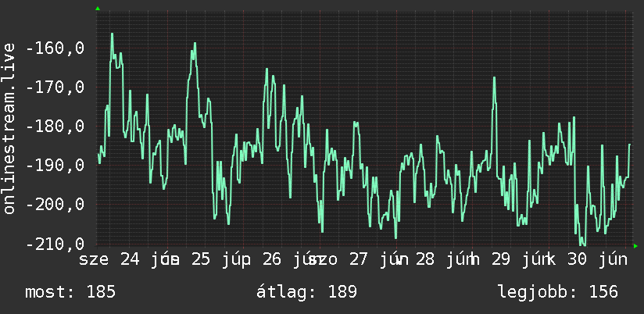
Task: Click the y-axis label -200,0
Action: click(x=55, y=205)
